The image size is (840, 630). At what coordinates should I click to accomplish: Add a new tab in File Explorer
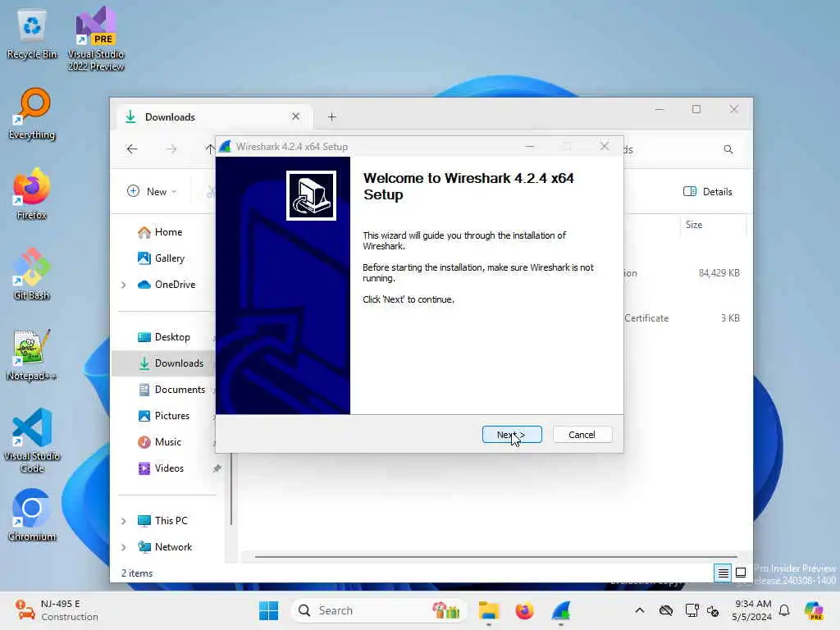click(331, 116)
